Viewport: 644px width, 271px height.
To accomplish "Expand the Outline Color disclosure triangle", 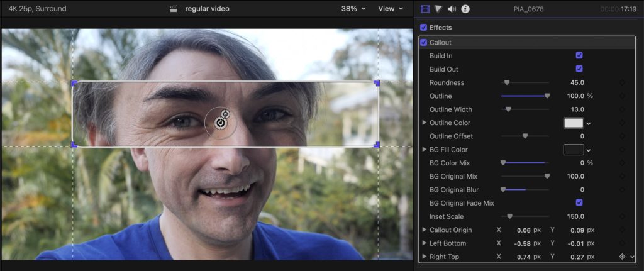I will pyautogui.click(x=425, y=123).
